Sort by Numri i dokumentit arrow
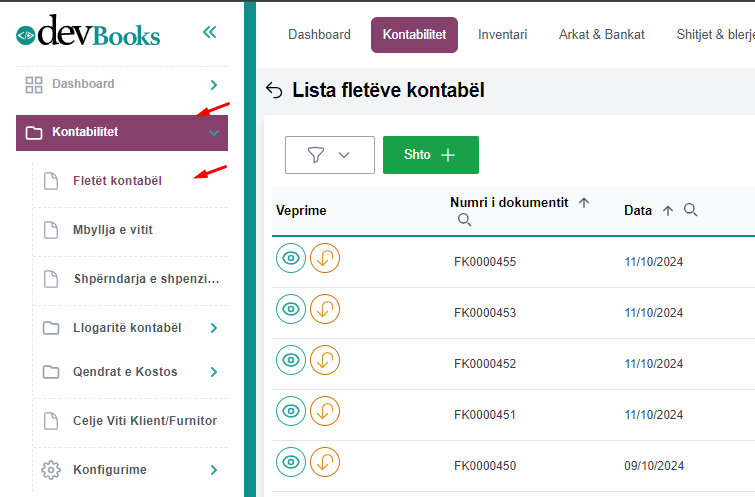755x497 pixels. coord(584,203)
